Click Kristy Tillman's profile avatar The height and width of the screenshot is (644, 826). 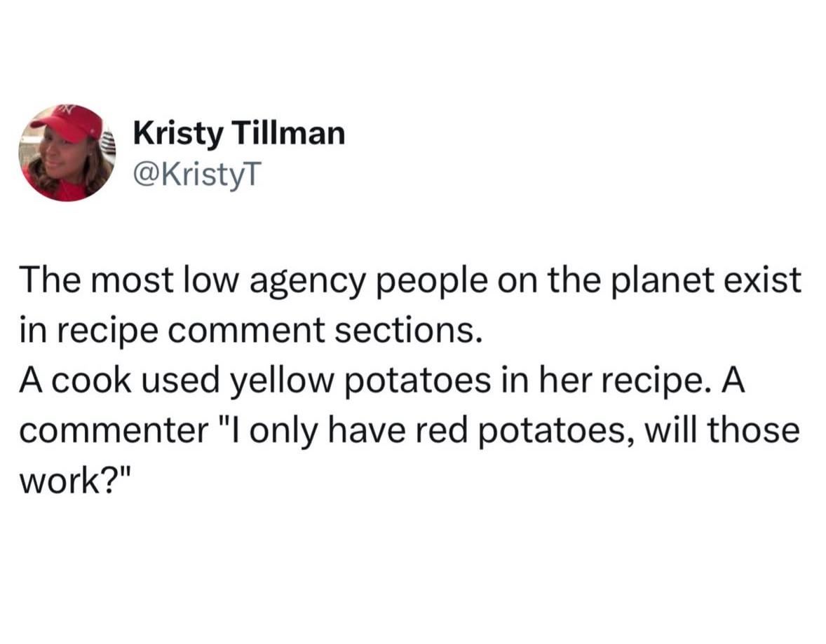point(67,152)
